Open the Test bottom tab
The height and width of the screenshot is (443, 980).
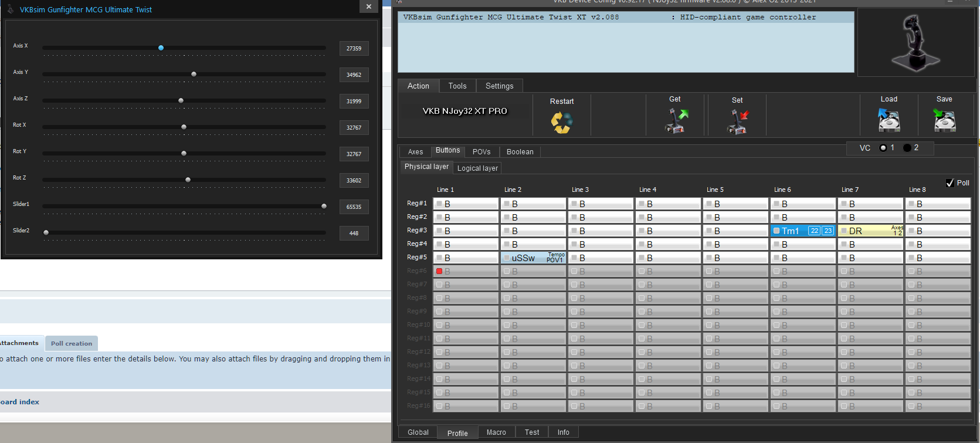click(x=532, y=432)
